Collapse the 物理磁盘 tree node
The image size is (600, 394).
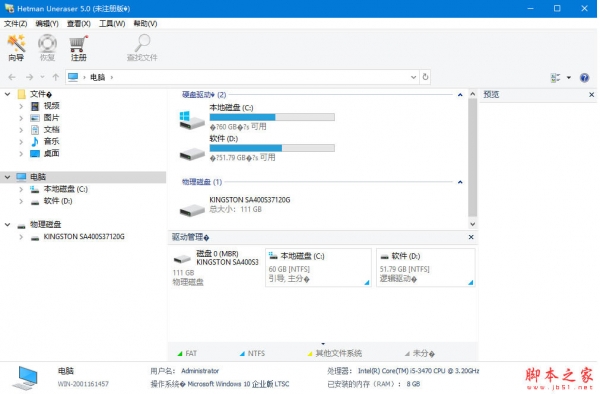[x=8, y=225]
